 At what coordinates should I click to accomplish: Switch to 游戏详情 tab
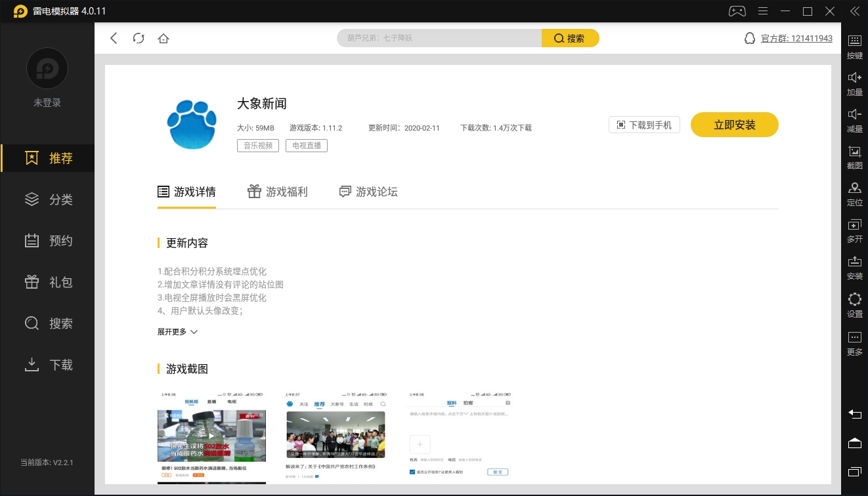pos(186,192)
